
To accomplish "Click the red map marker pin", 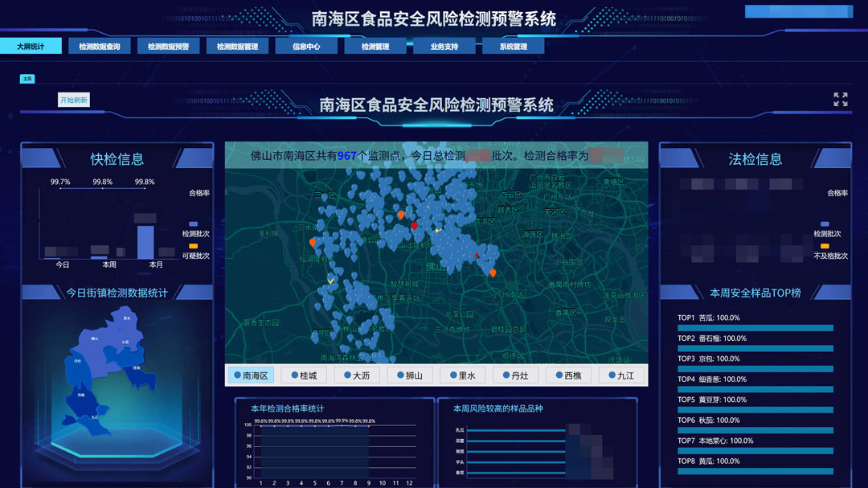I will 414,226.
